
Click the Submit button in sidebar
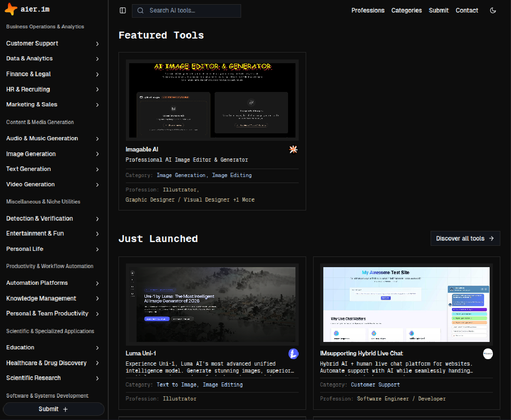pos(54,409)
